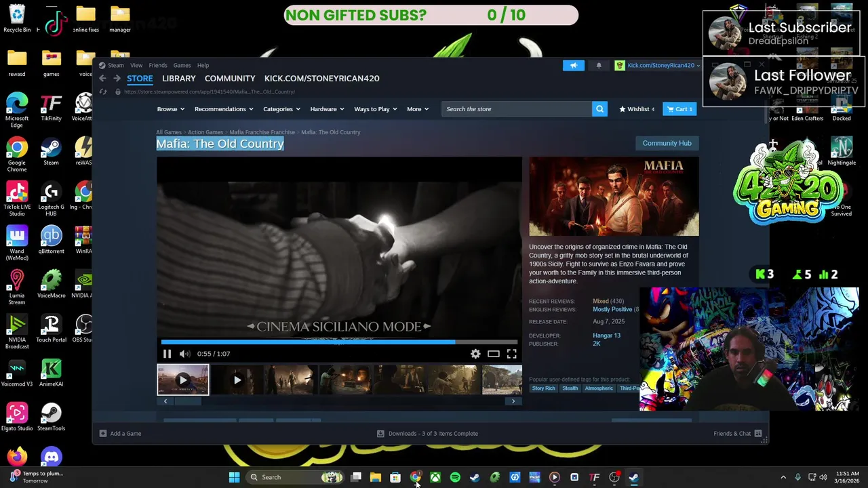Open the Elgato Studio desktop shortcut
Screen dimensions: 868x488
coord(17,417)
